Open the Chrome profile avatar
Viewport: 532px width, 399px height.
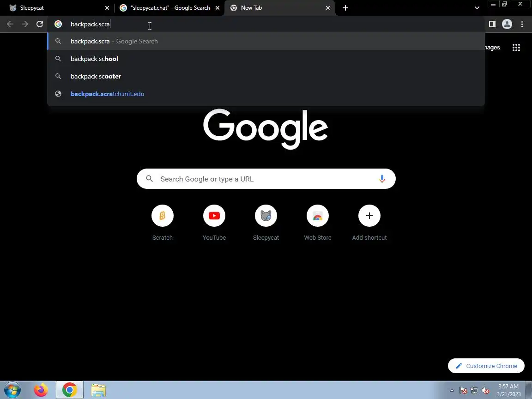pyautogui.click(x=507, y=24)
